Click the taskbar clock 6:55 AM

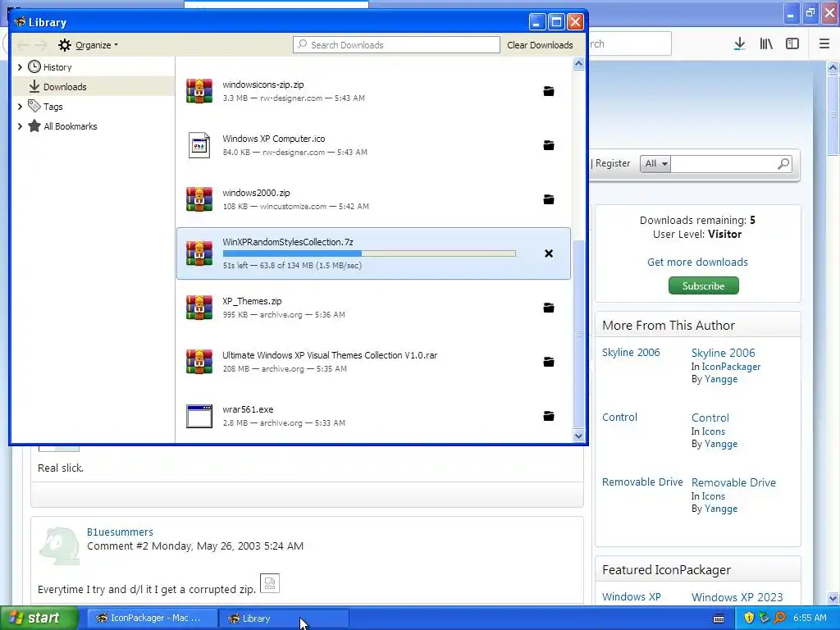pos(810,618)
